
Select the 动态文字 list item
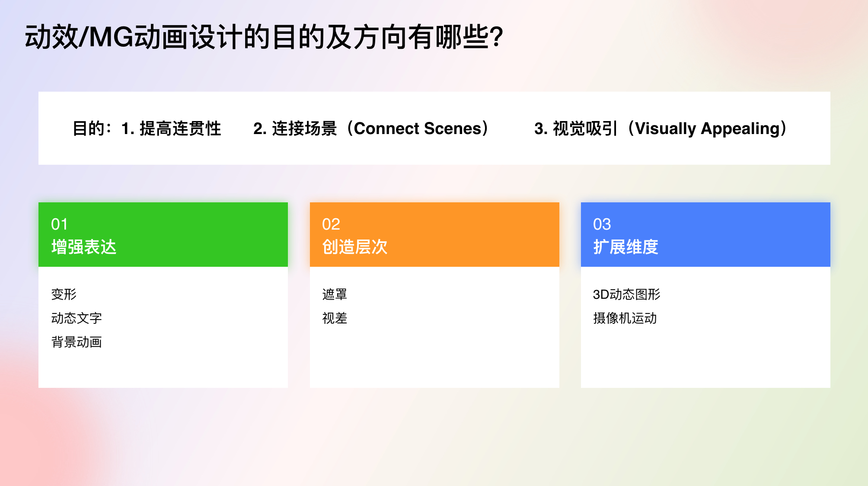(x=77, y=318)
